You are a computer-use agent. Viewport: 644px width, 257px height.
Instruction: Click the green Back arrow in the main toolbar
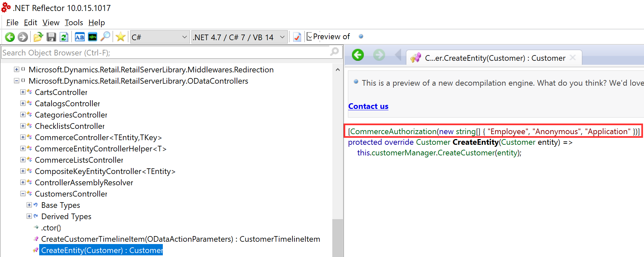click(10, 37)
